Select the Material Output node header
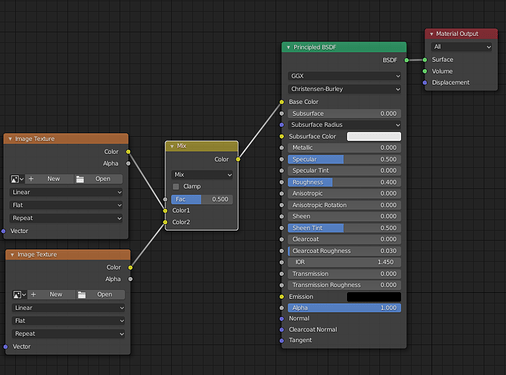 pyautogui.click(x=461, y=34)
